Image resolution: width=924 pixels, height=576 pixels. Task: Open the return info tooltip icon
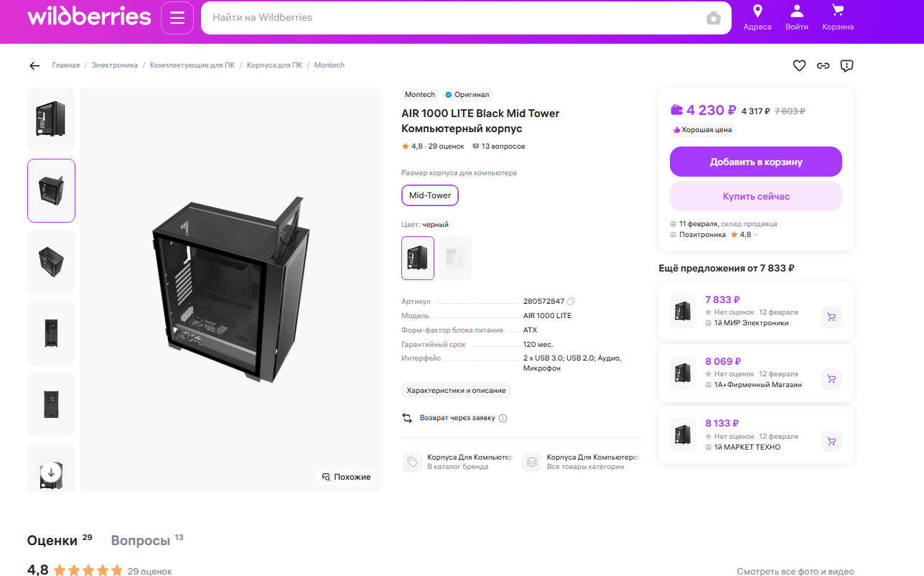tap(503, 418)
